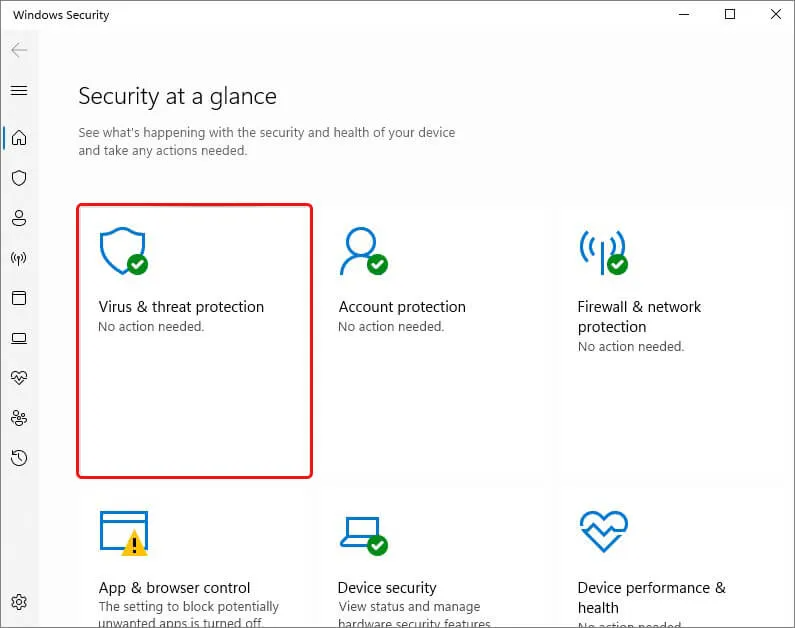Select the Device security laptop sidebar icon
The image size is (795, 628).
click(19, 338)
